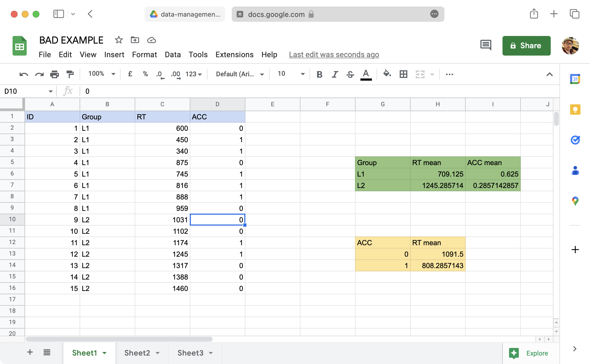Screen dimensions: 590x364
Task: Toggle italic formatting
Action: coord(335,74)
